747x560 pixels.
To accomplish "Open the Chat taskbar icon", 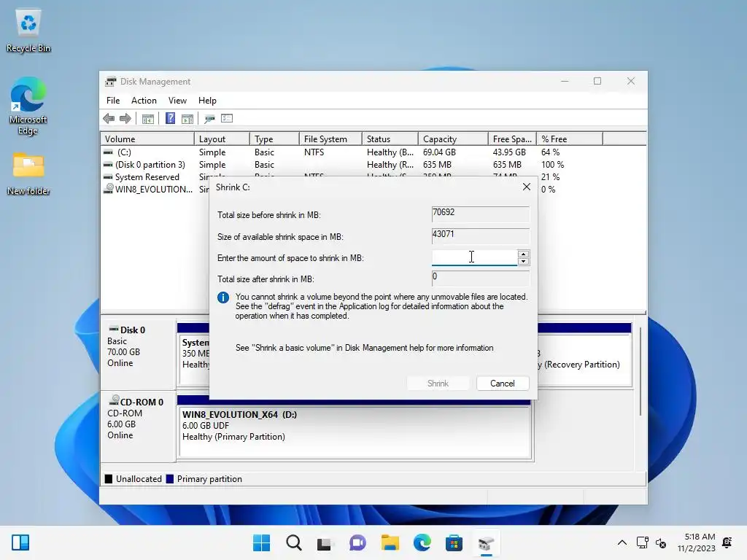I will (x=357, y=542).
